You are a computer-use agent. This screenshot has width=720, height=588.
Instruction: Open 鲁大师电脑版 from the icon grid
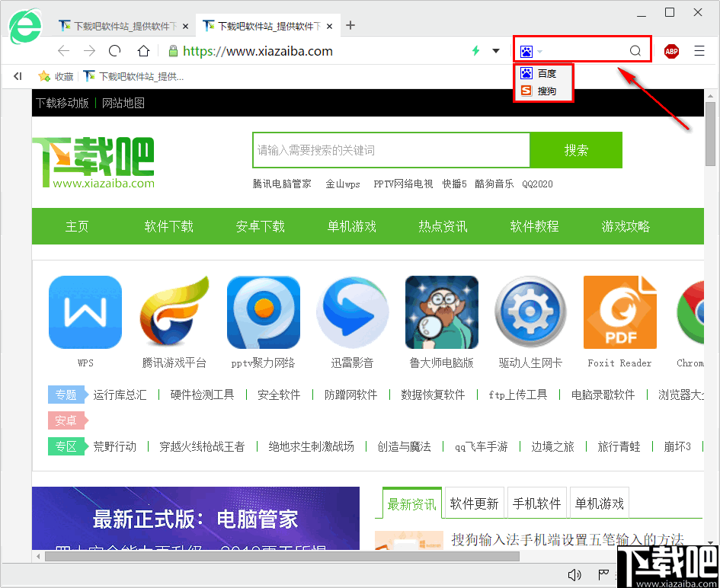(441, 312)
